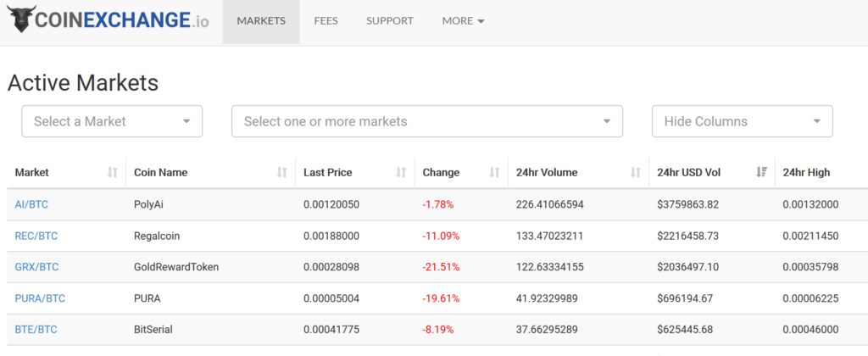Open the PURA/BTC market link
This screenshot has height=356, width=868.
(x=40, y=298)
